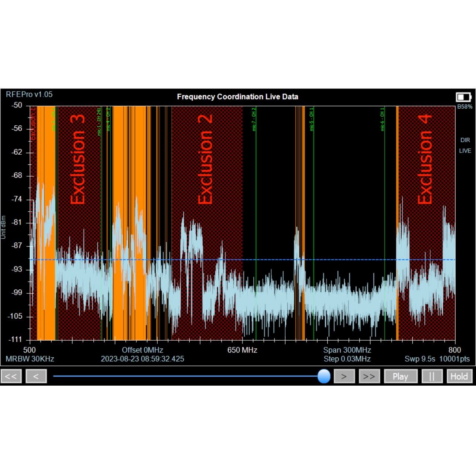Click the RFEPro v1.05 version text
The height and width of the screenshot is (476, 476).
(29, 94)
